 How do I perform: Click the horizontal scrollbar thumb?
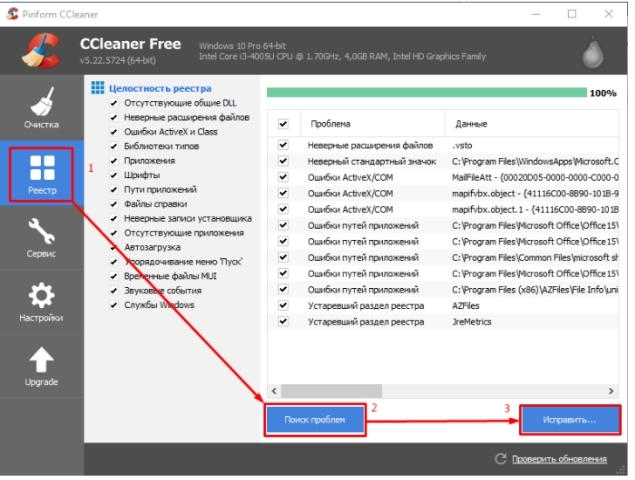click(331, 391)
